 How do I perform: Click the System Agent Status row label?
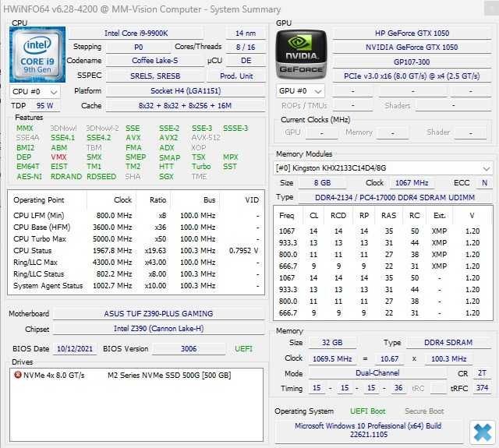tap(48, 285)
